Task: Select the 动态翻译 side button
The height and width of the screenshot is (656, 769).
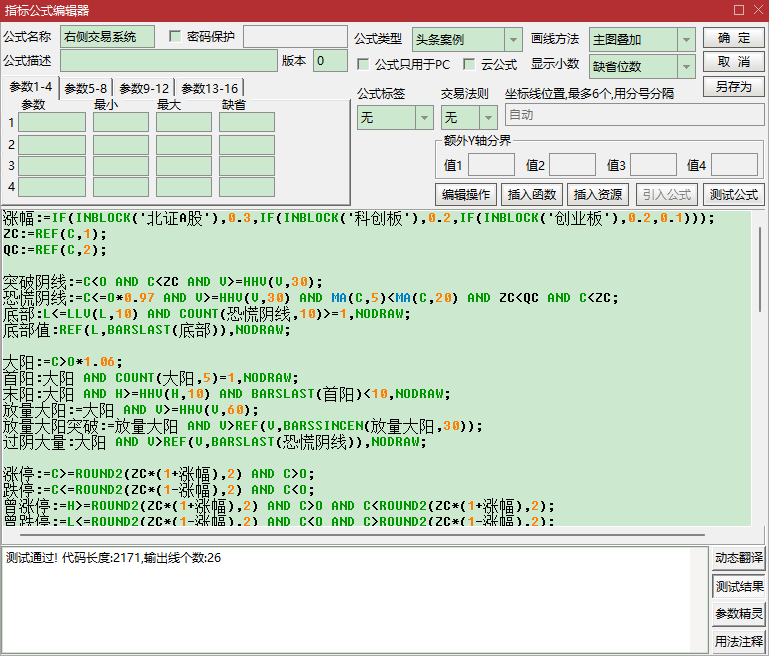Action: point(739,558)
